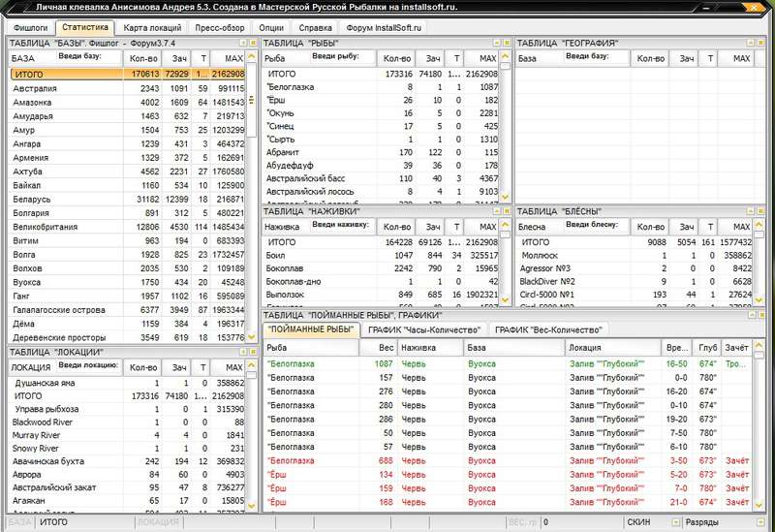This screenshot has width=775, height=532.
Task: Click scroll-up arrow in the РЫБЫ table
Action: [x=505, y=56]
